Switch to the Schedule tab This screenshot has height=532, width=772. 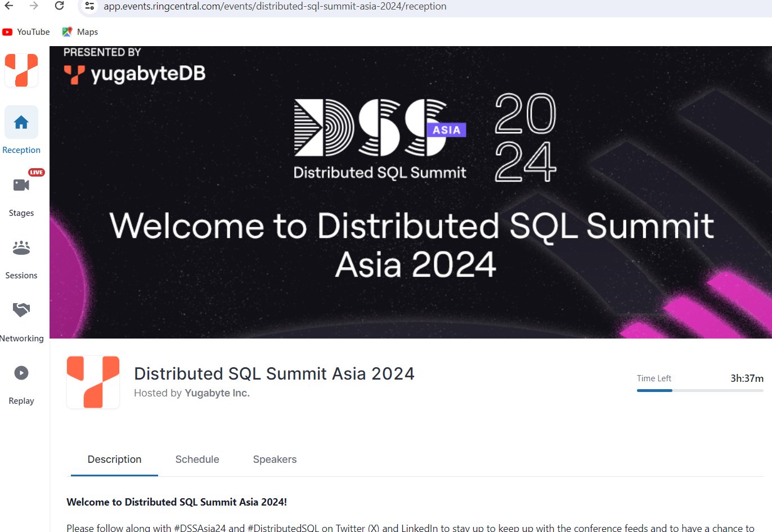pyautogui.click(x=198, y=459)
